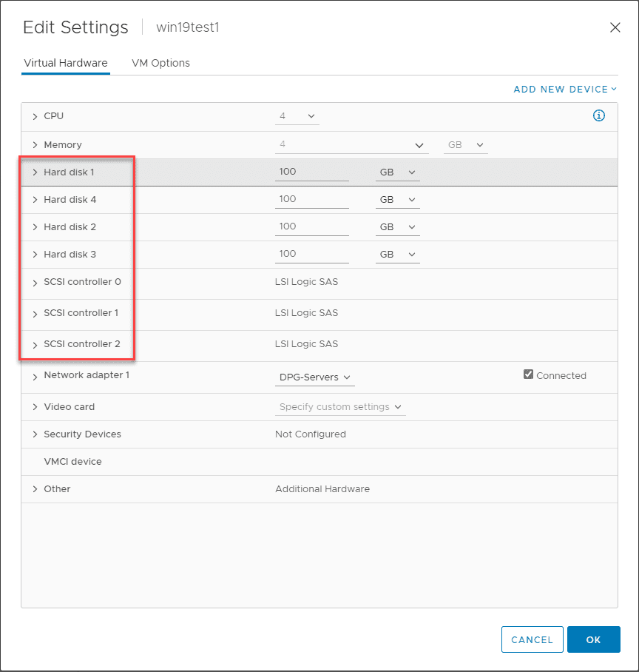Open the CPU count dropdown
Image resolution: width=639 pixels, height=672 pixels.
[x=299, y=116]
